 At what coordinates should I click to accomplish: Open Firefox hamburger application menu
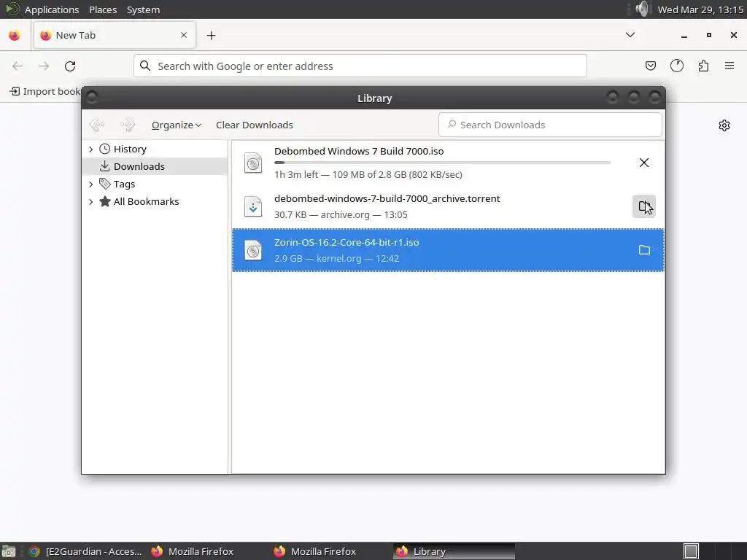(729, 66)
